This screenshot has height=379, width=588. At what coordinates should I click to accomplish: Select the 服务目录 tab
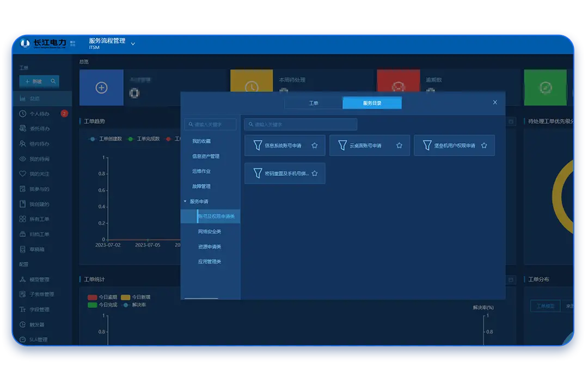click(x=372, y=103)
